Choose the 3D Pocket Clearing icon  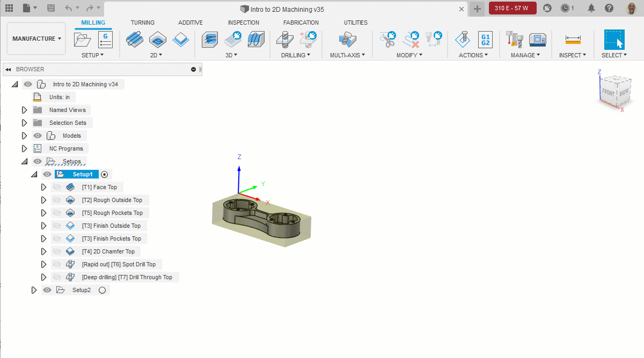233,40
